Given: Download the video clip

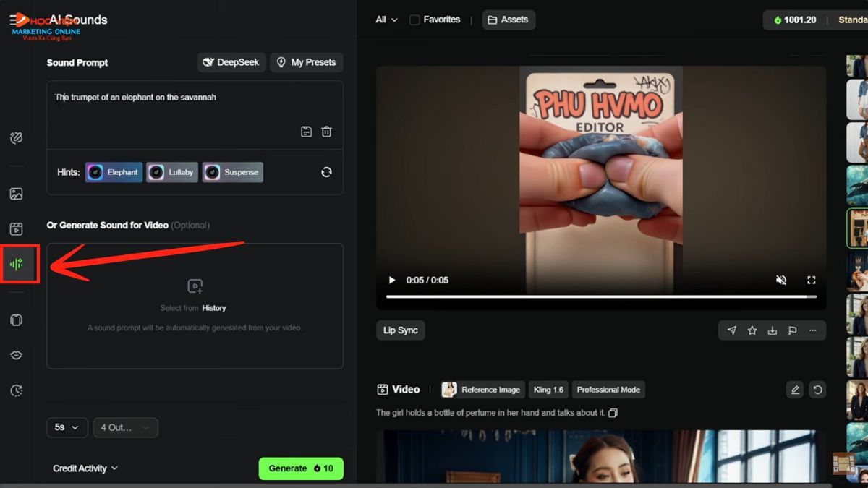Looking at the screenshot, I should click(772, 330).
